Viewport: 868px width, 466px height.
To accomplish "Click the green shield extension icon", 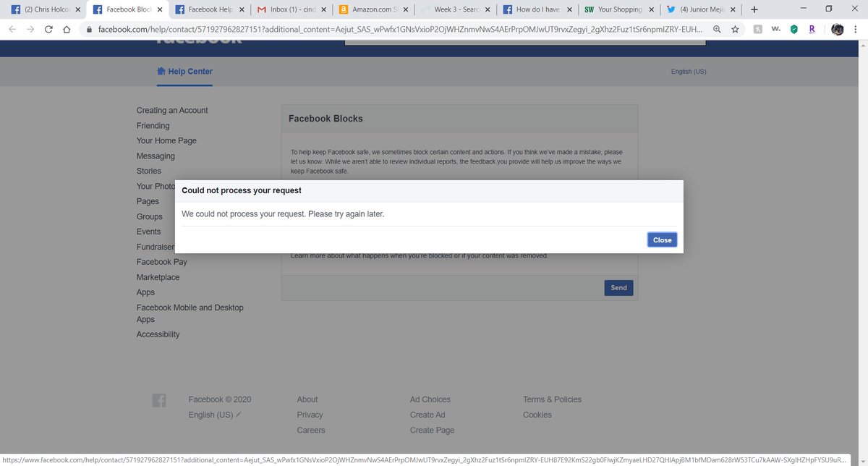I will (x=794, y=30).
